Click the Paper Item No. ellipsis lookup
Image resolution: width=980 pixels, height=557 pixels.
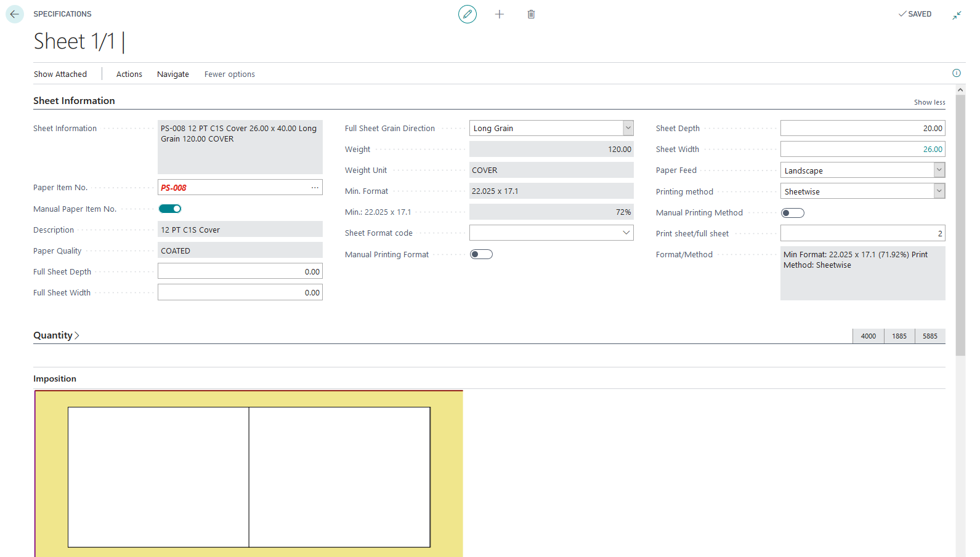tap(315, 188)
